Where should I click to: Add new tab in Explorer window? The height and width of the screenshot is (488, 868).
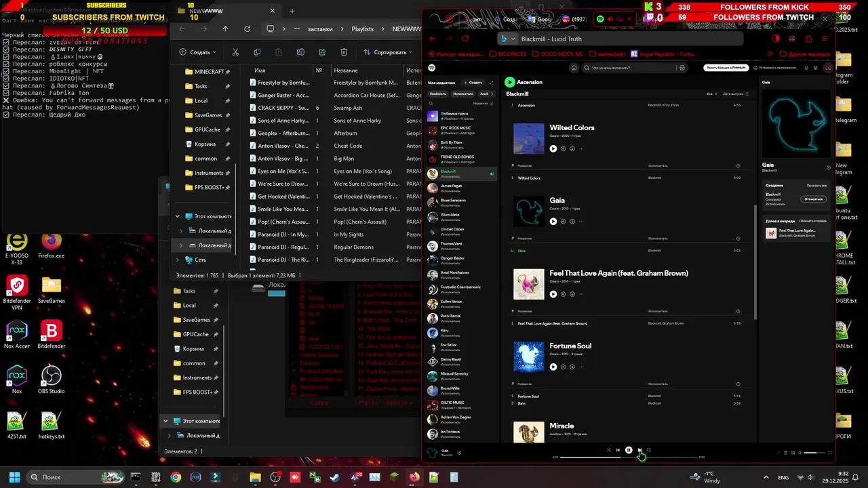292,11
